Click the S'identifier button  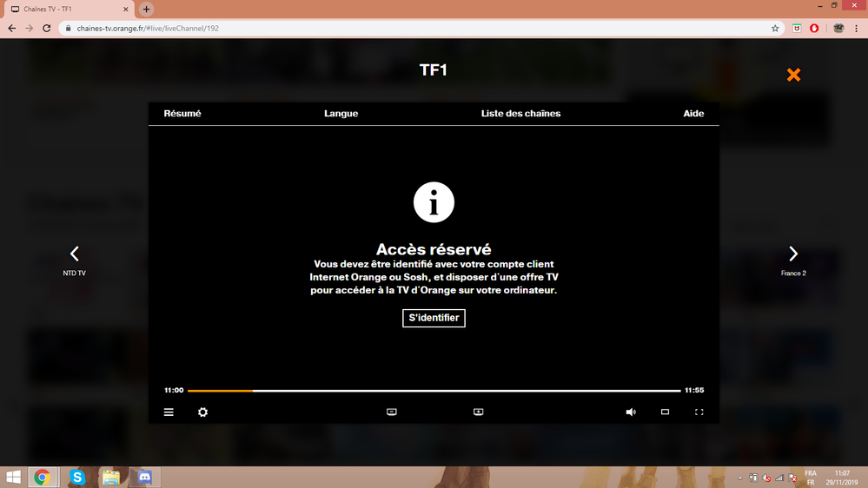(x=434, y=318)
